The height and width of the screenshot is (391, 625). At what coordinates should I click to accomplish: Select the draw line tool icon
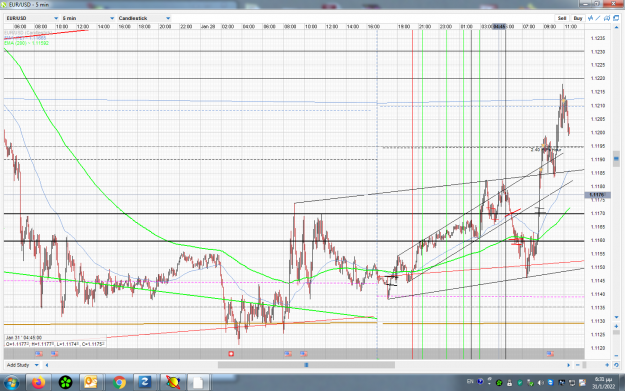(x=598, y=18)
